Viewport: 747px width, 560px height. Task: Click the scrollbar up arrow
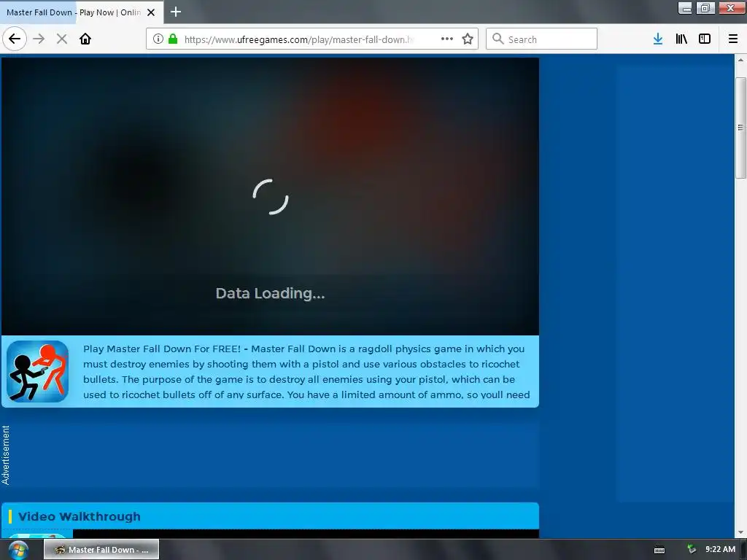(x=740, y=60)
